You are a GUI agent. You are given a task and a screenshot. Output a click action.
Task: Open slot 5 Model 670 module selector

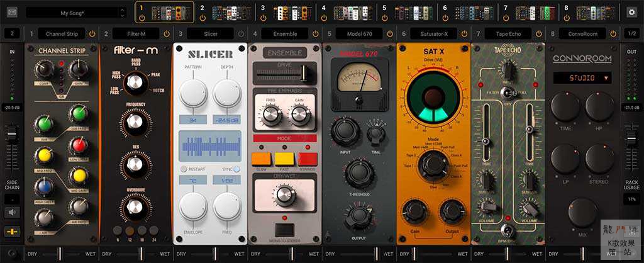pyautogui.click(x=359, y=34)
